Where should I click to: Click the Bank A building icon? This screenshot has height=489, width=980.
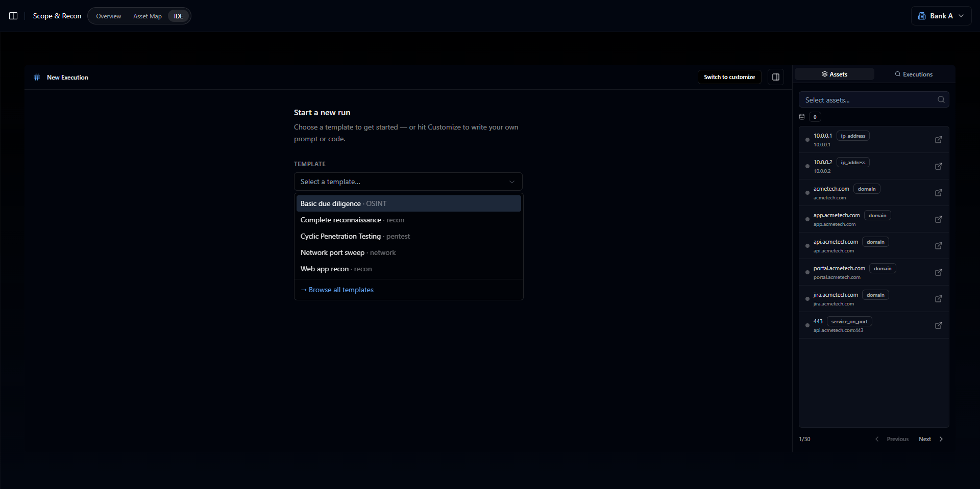922,16
